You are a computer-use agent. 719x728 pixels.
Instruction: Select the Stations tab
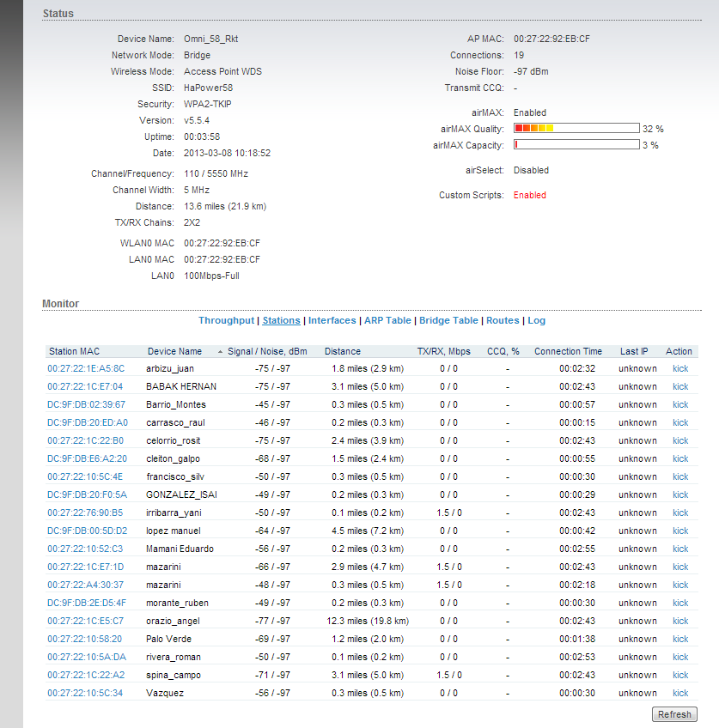pyautogui.click(x=281, y=320)
